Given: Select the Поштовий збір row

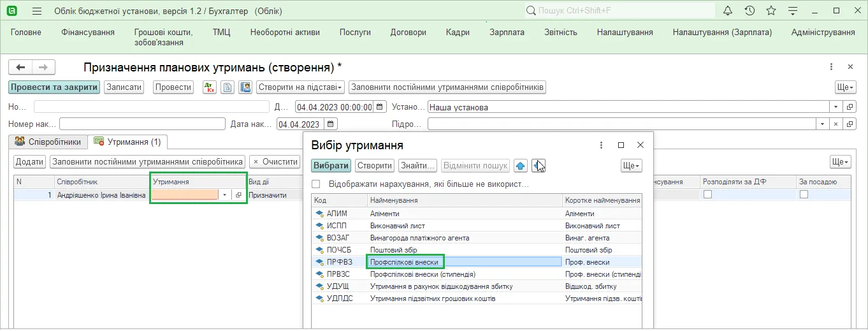Looking at the screenshot, I should (x=476, y=250).
